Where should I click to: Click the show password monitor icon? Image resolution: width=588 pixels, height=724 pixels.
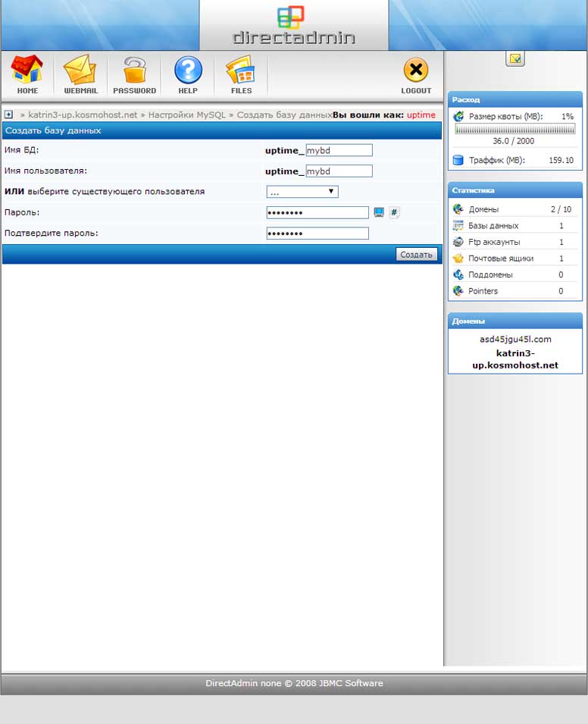click(379, 213)
